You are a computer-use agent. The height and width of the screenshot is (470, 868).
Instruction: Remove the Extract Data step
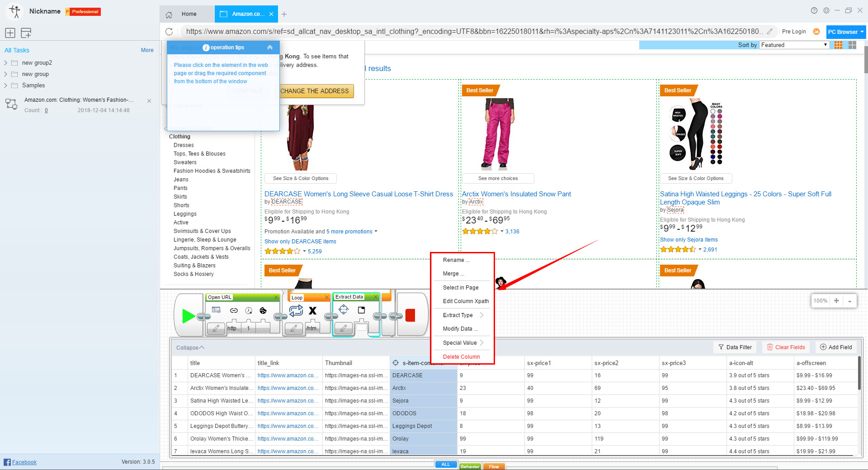[375, 297]
